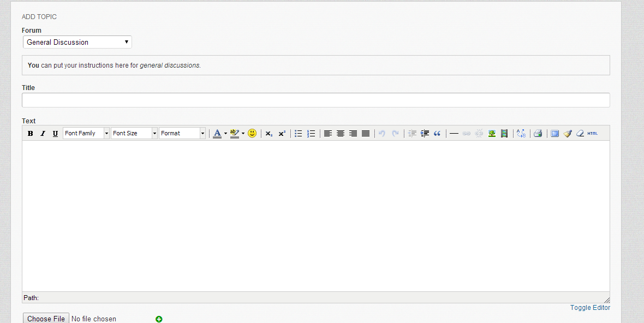Click the subscript icon
This screenshot has height=323, width=644.
pyautogui.click(x=269, y=134)
